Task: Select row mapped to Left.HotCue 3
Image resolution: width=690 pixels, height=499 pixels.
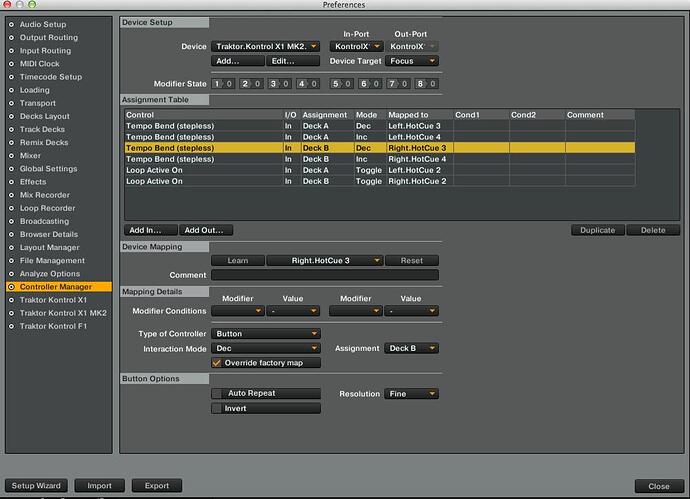Action: (380, 126)
